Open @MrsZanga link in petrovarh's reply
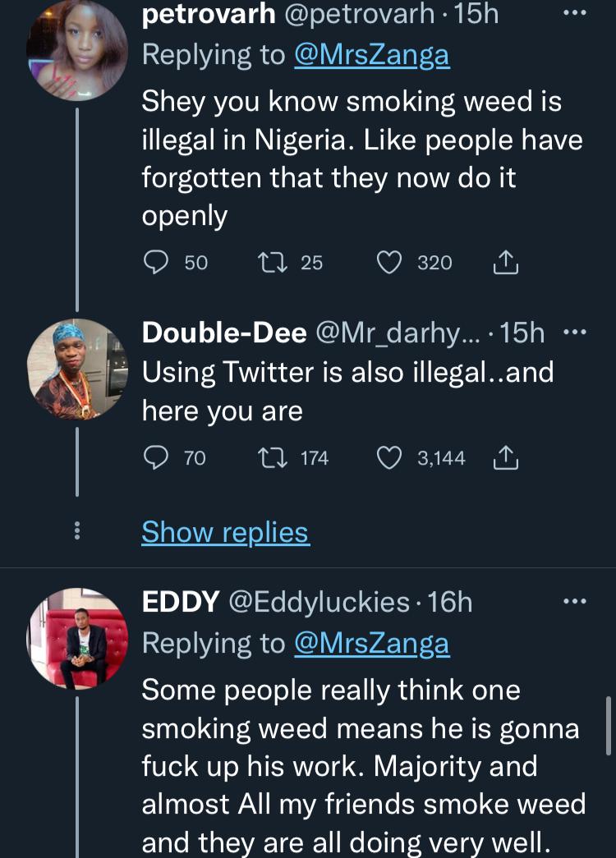Screen dimensions: 616x858 pos(372,54)
